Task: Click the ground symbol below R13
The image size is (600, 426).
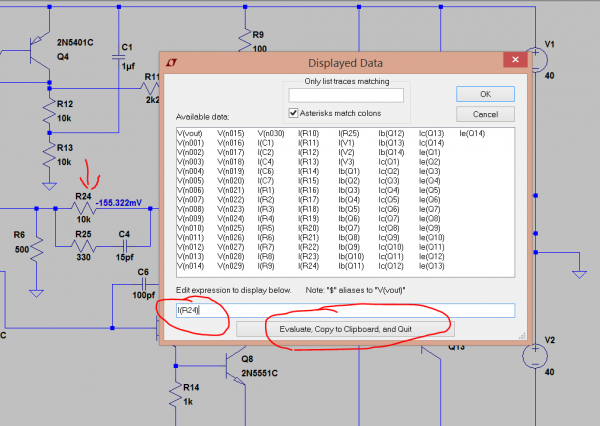Action: point(49,186)
